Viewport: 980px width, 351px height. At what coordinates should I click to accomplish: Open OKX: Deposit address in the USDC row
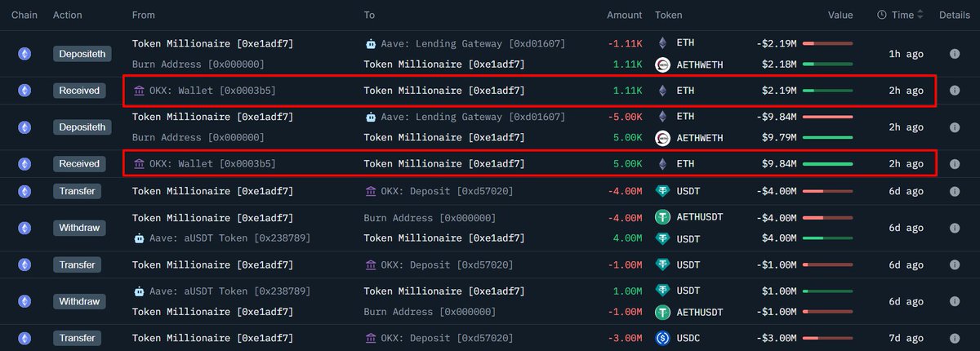click(446, 338)
